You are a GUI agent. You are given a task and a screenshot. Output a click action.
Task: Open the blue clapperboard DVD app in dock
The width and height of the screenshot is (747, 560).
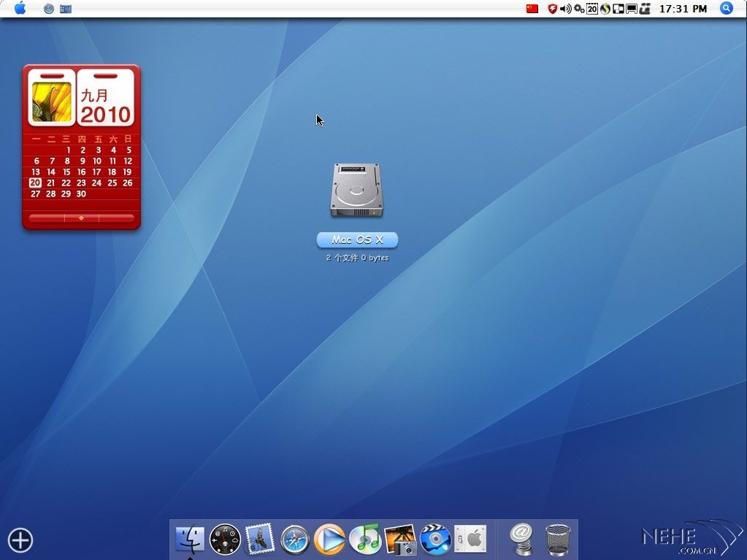click(x=435, y=540)
